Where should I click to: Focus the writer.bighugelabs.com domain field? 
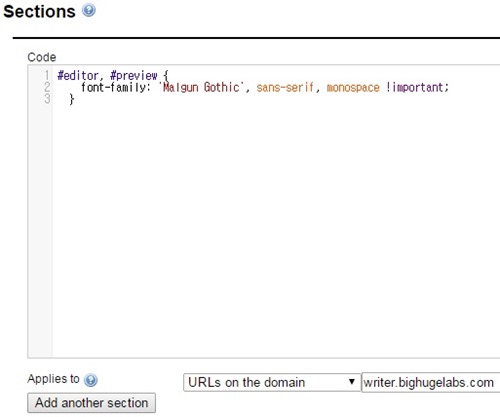[x=431, y=382]
